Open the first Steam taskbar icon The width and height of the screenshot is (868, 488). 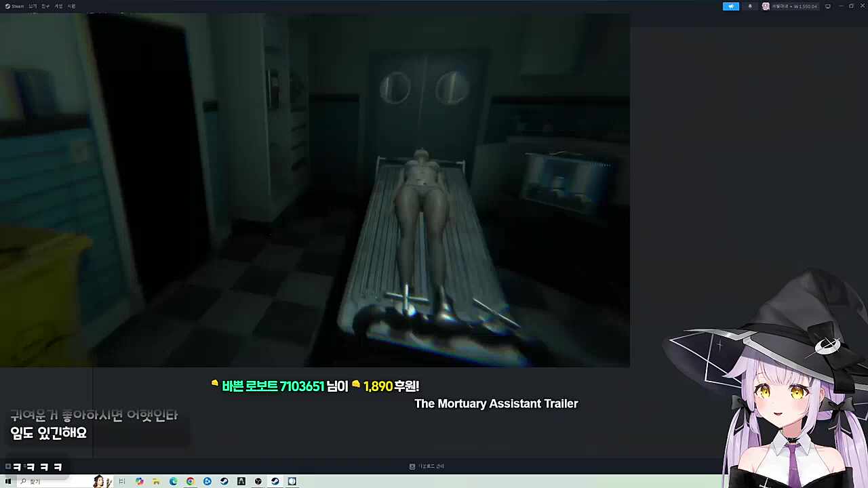pos(224,481)
